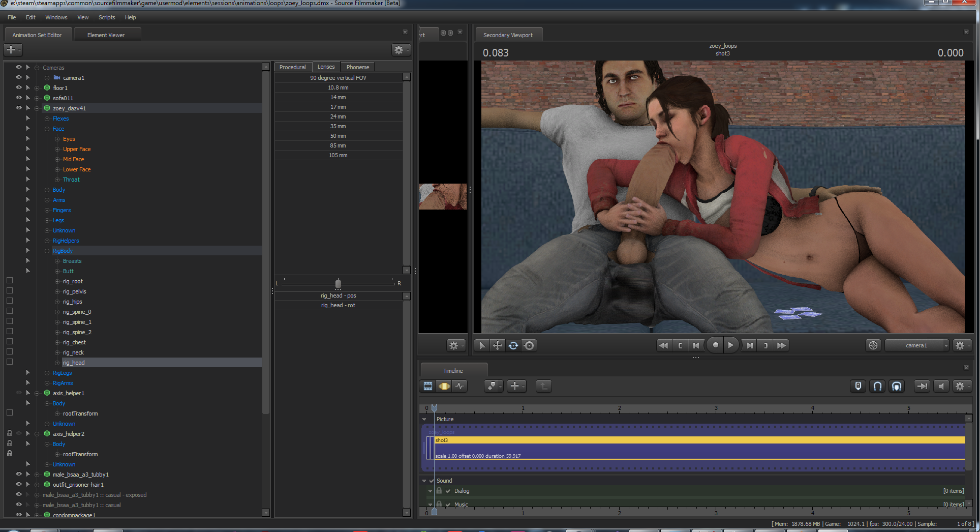The width and height of the screenshot is (980, 532).
Task: Expand the Flexes group
Action: point(47,119)
